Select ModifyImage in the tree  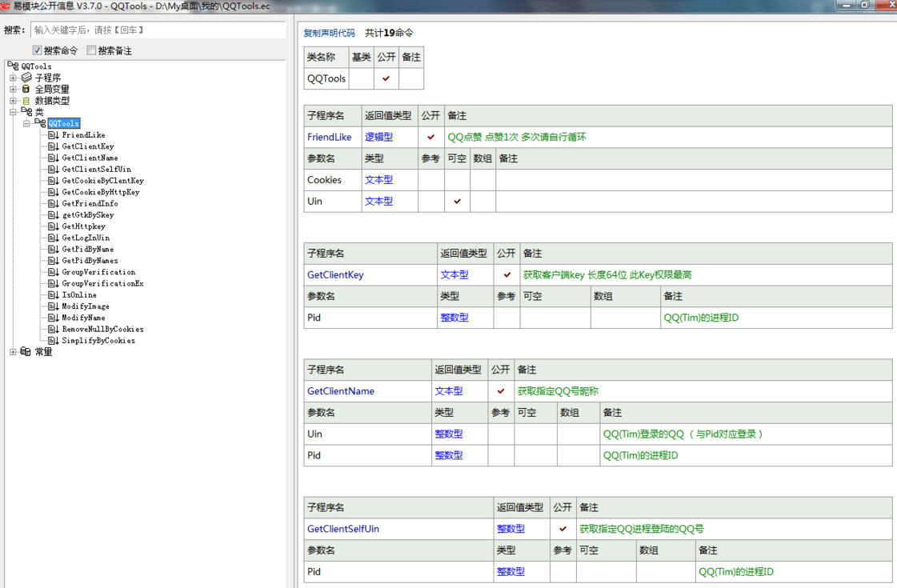[86, 306]
